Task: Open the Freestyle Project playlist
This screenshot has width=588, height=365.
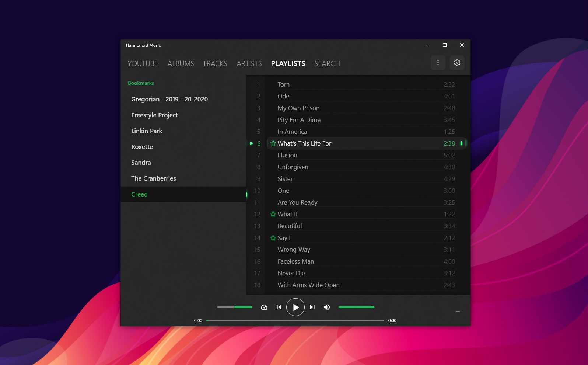Action: (183, 115)
